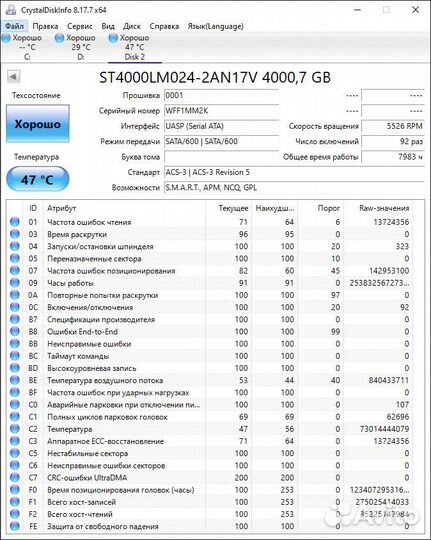
Task: Click status icon for 0A spin retry row
Action: click(14, 295)
